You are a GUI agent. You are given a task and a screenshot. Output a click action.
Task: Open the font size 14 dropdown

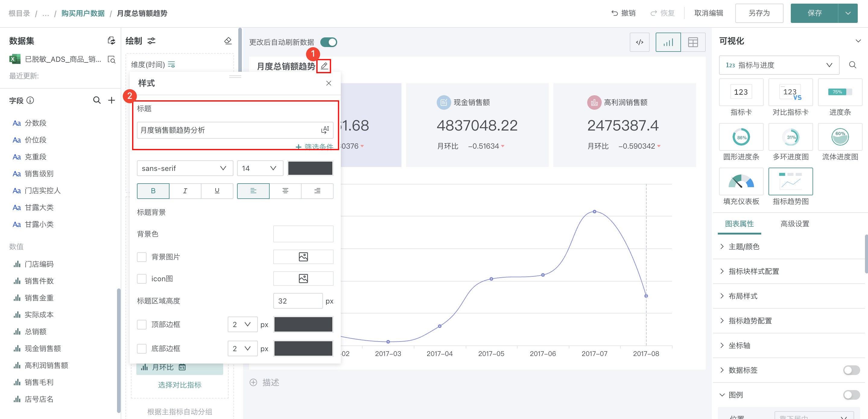coord(259,168)
